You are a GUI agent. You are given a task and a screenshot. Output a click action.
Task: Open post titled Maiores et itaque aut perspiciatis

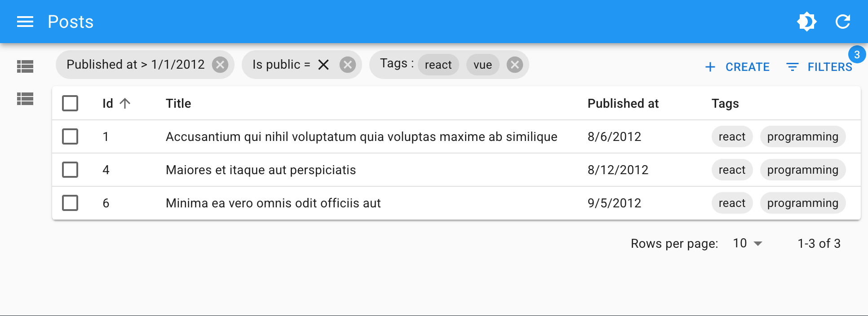261,170
